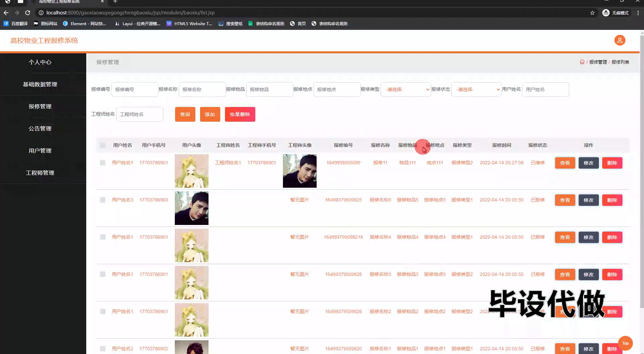
Task: Click 报修管理 breadcrumb link
Action: (598, 62)
